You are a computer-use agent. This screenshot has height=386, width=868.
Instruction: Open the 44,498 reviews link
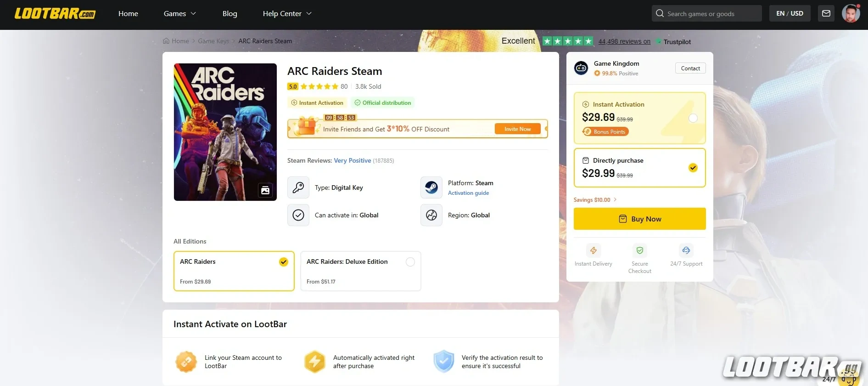(x=624, y=41)
